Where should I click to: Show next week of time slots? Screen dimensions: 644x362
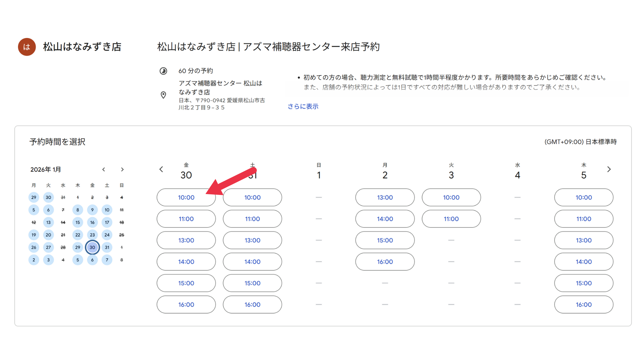coord(609,169)
